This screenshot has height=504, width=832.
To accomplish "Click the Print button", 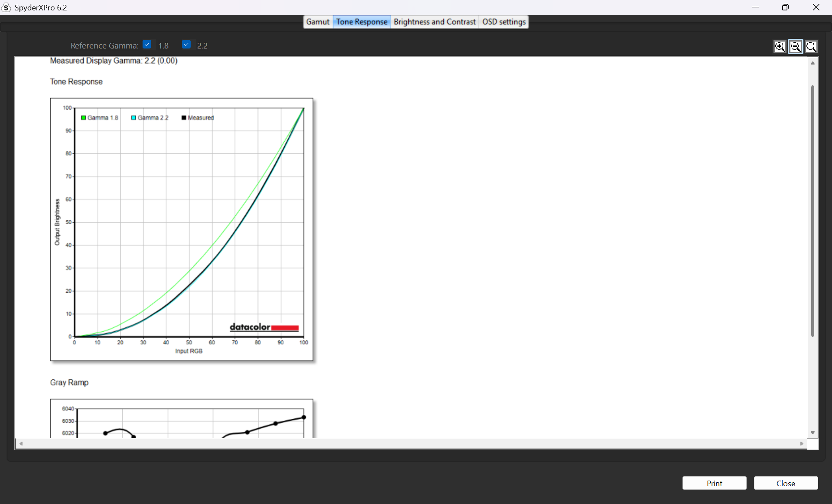I will [x=714, y=483].
